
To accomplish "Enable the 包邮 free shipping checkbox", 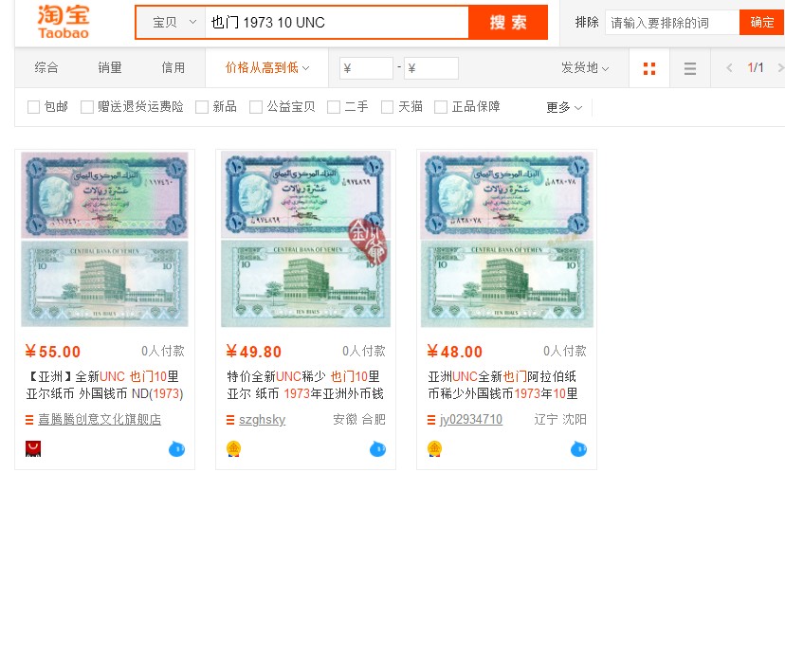I will point(34,107).
